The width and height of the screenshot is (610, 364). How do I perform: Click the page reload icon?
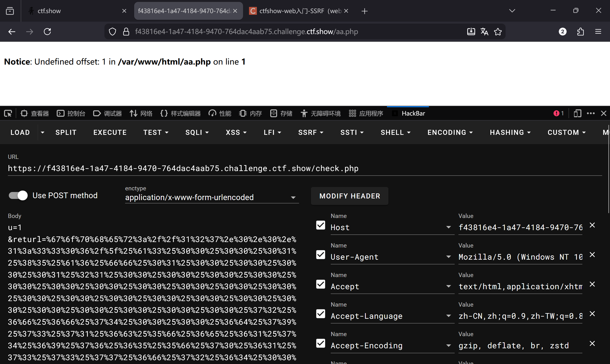(x=47, y=32)
